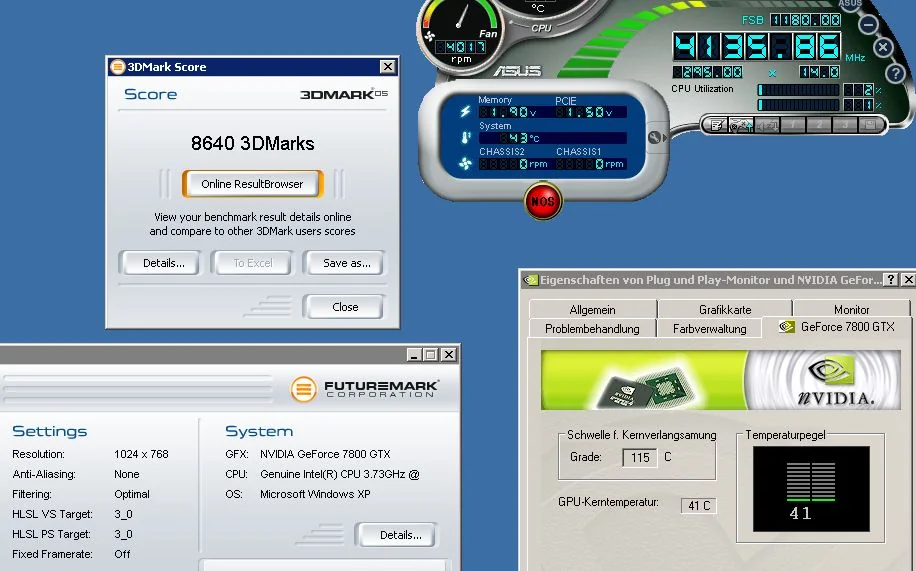The image size is (916, 571).
Task: Click the 3DMark Score window title icon
Action: (117, 67)
